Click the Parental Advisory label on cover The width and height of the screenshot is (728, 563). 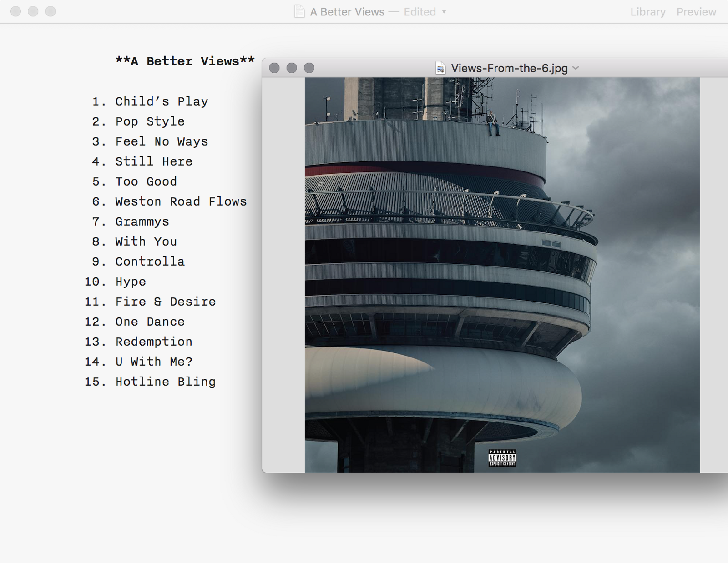click(x=502, y=458)
